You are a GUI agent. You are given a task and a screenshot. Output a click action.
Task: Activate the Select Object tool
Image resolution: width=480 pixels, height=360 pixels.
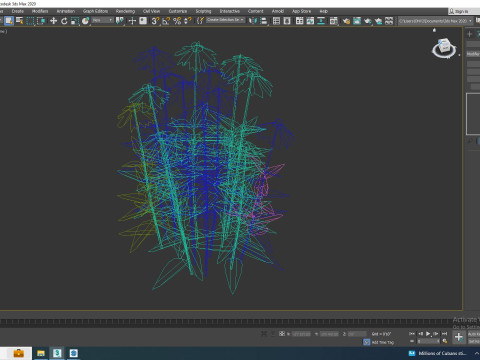pos(9,21)
